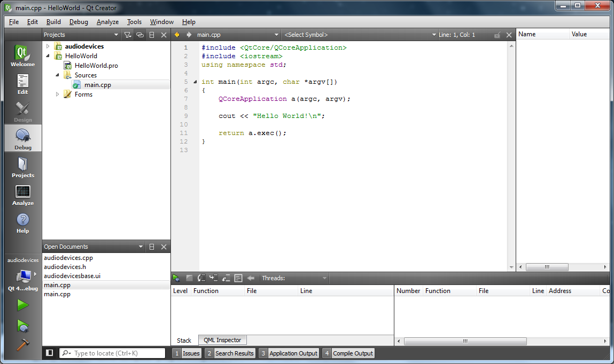Click the Build hammer icon
This screenshot has height=364, width=614.
tap(23, 344)
